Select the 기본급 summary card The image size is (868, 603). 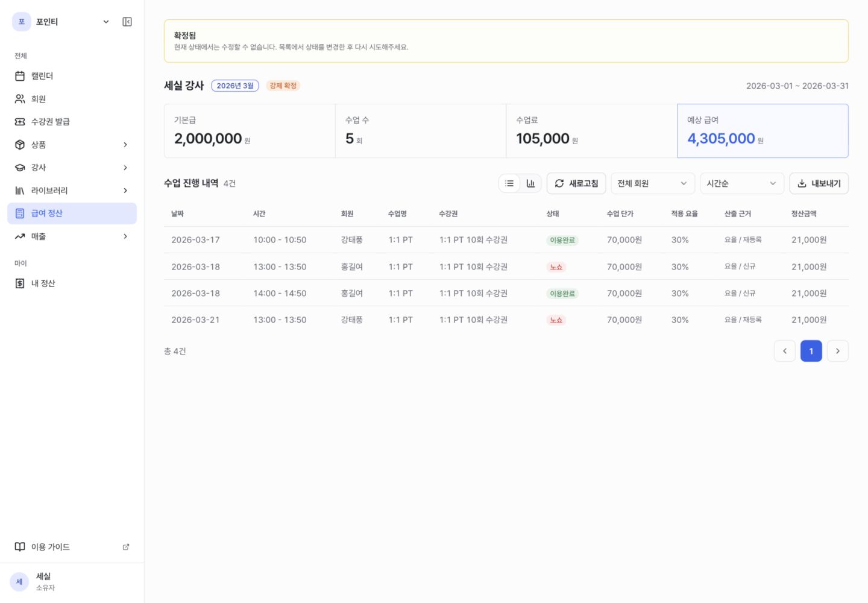click(250, 131)
